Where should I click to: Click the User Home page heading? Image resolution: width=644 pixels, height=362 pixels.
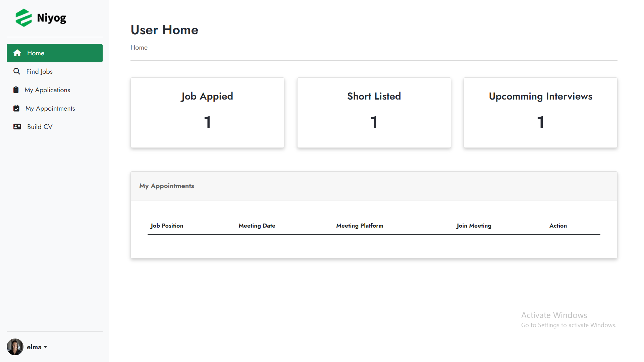[164, 30]
